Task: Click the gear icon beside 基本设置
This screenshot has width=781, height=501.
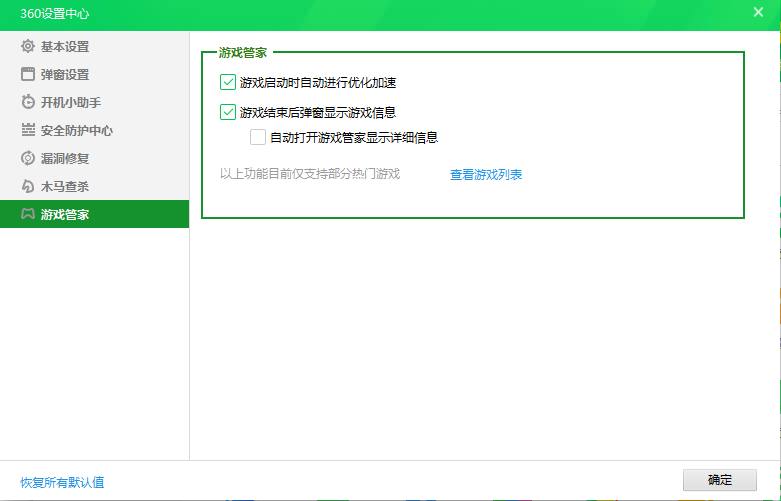Action: click(28, 46)
